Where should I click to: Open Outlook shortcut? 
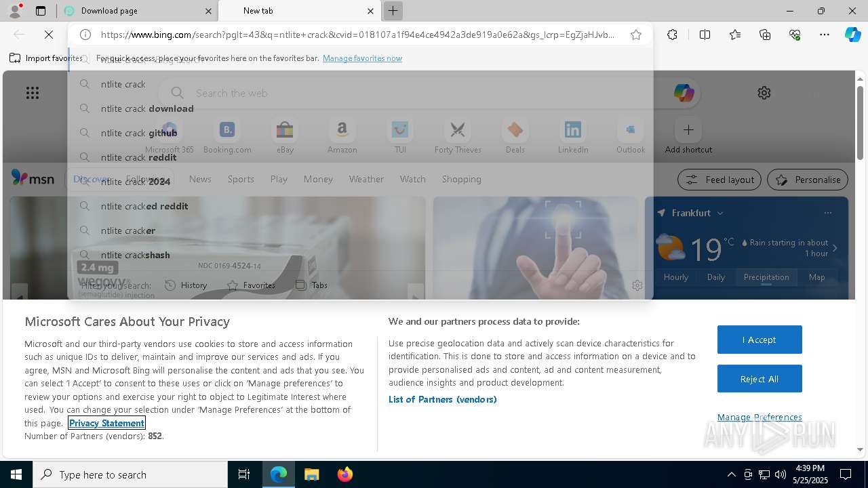(631, 136)
